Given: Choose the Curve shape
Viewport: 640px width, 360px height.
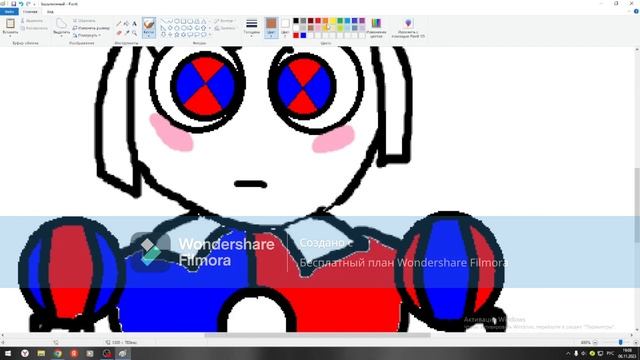Looking at the screenshot, I should [170, 21].
